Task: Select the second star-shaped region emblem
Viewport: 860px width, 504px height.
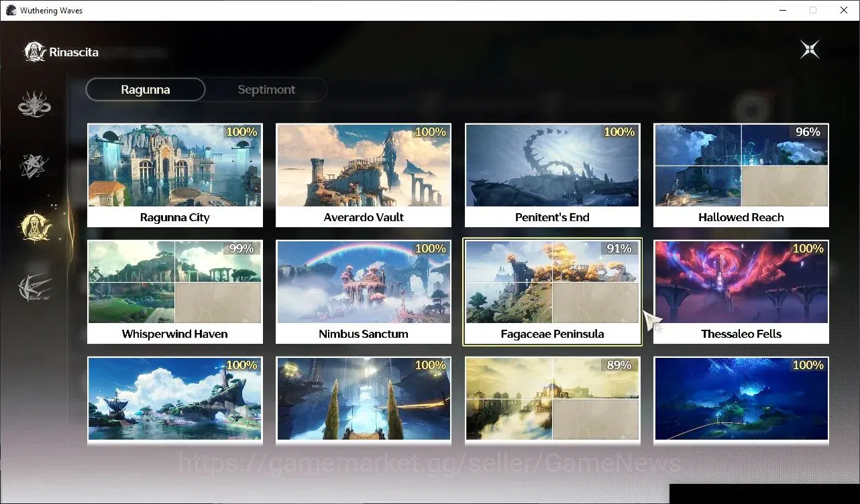Action: 34,166
